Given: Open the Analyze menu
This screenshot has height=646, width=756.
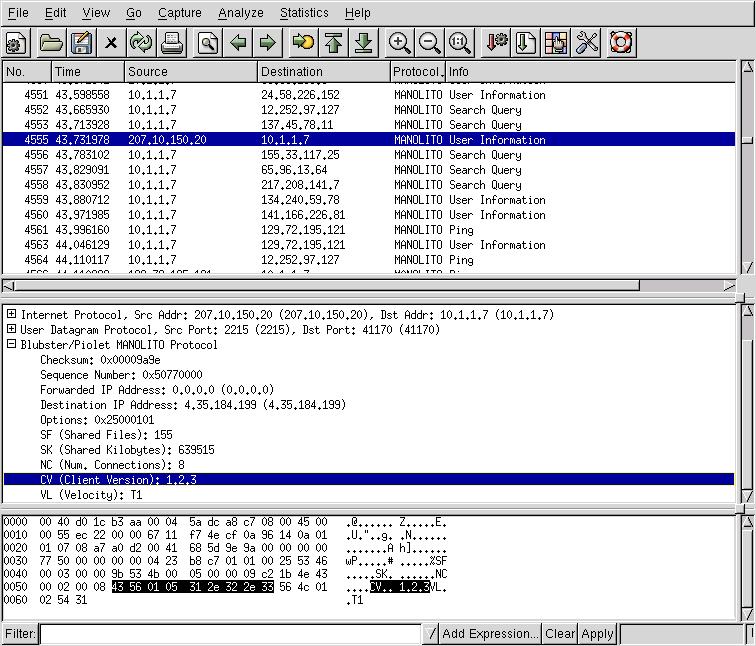Looking at the screenshot, I should point(240,13).
